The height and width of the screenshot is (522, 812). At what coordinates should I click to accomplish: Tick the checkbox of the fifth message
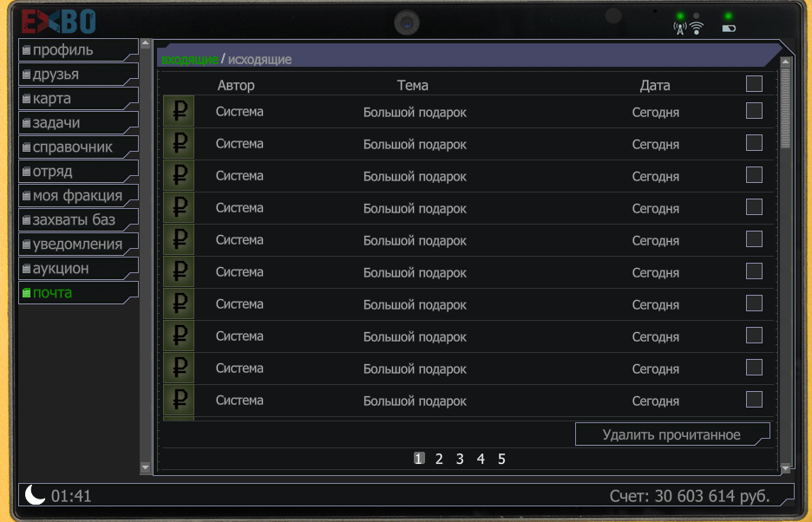754,239
